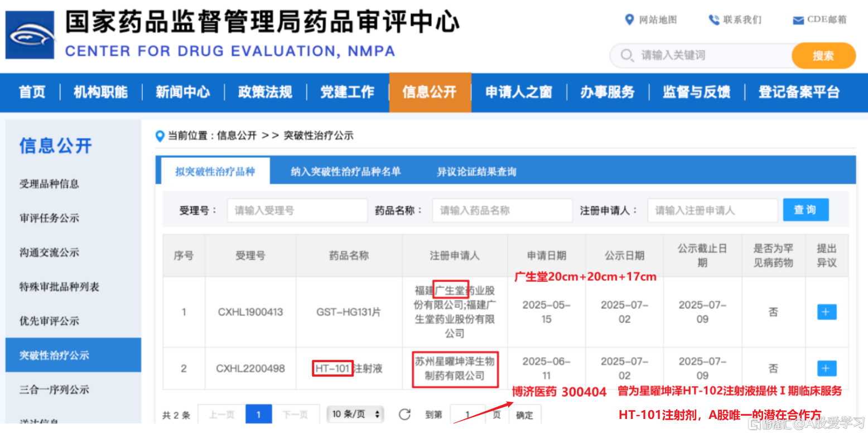Click cell CXHL2200498
Image resolution: width=868 pixels, height=434 pixels.
(x=250, y=369)
